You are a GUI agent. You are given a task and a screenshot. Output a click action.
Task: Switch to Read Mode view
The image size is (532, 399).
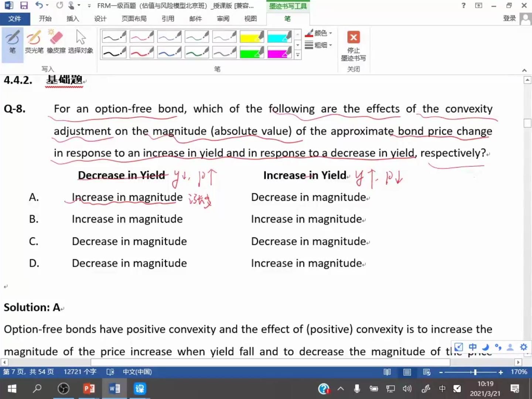387,372
